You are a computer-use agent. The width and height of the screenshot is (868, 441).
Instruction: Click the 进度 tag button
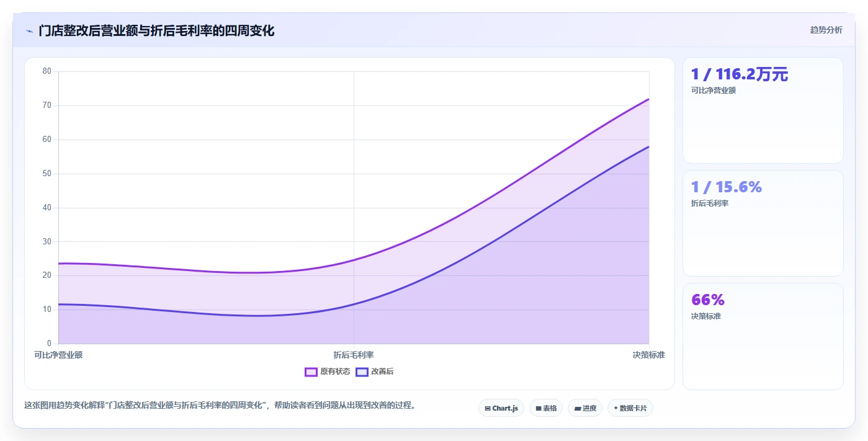coord(585,408)
